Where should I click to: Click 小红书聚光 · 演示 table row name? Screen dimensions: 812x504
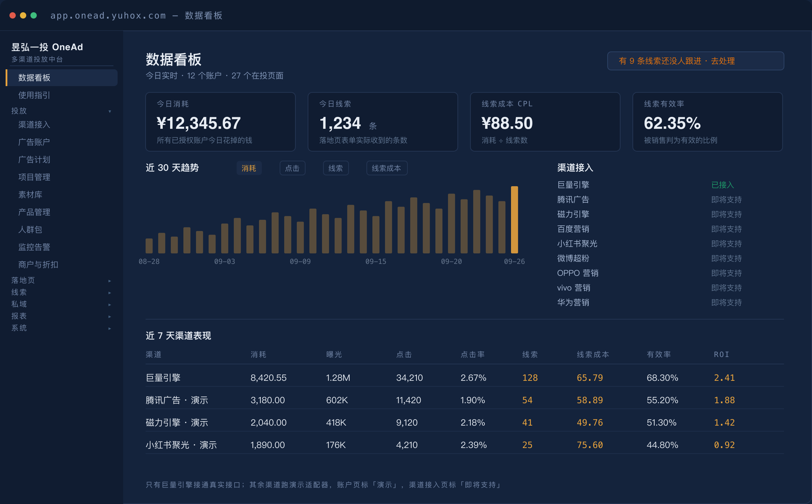click(x=181, y=445)
